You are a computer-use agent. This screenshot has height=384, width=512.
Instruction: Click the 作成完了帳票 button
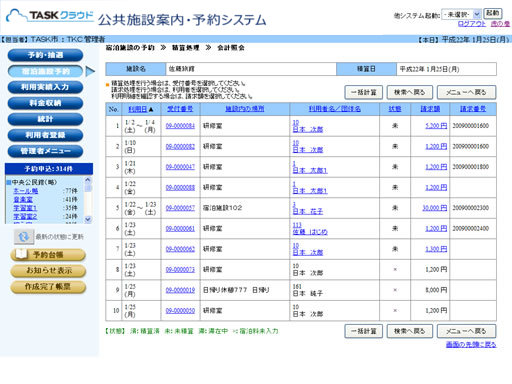point(48,287)
